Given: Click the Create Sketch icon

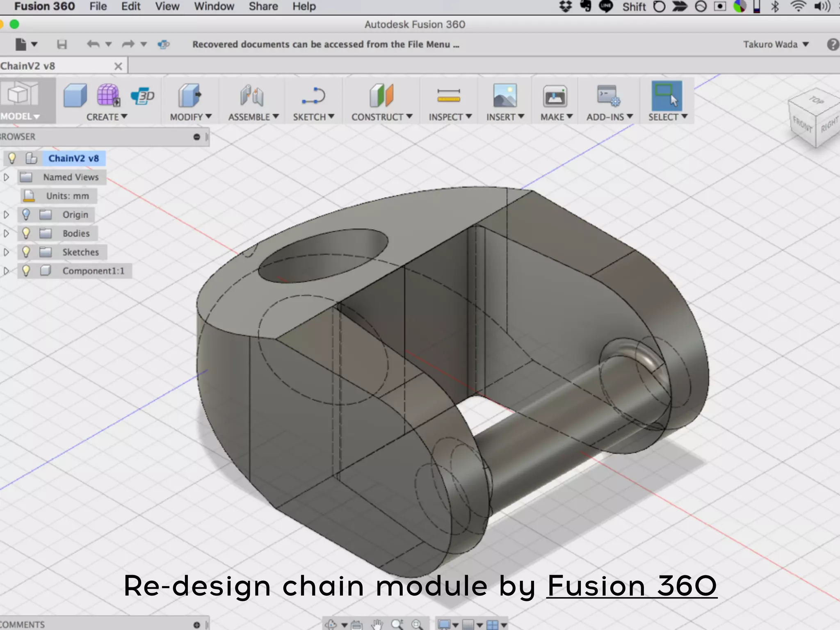Looking at the screenshot, I should tap(313, 96).
